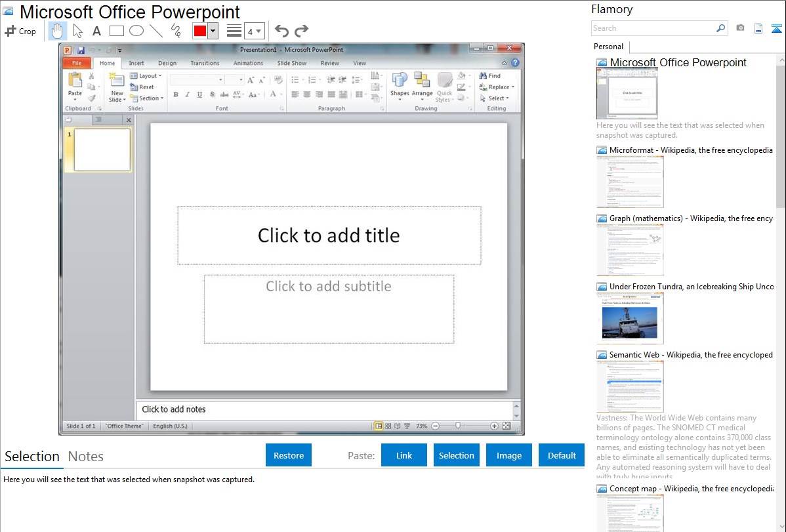Select the Crop tool in Flamory toolbar

coord(20,31)
